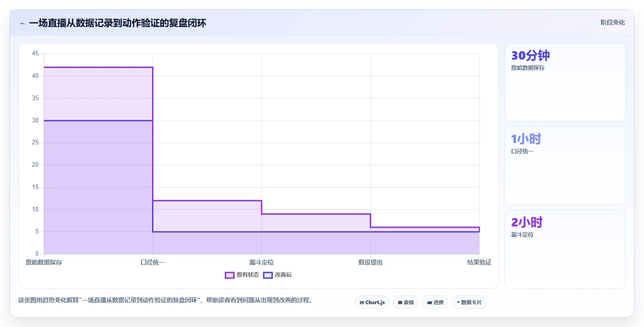Click the purple 原有状态 legend swatch

tap(229, 275)
